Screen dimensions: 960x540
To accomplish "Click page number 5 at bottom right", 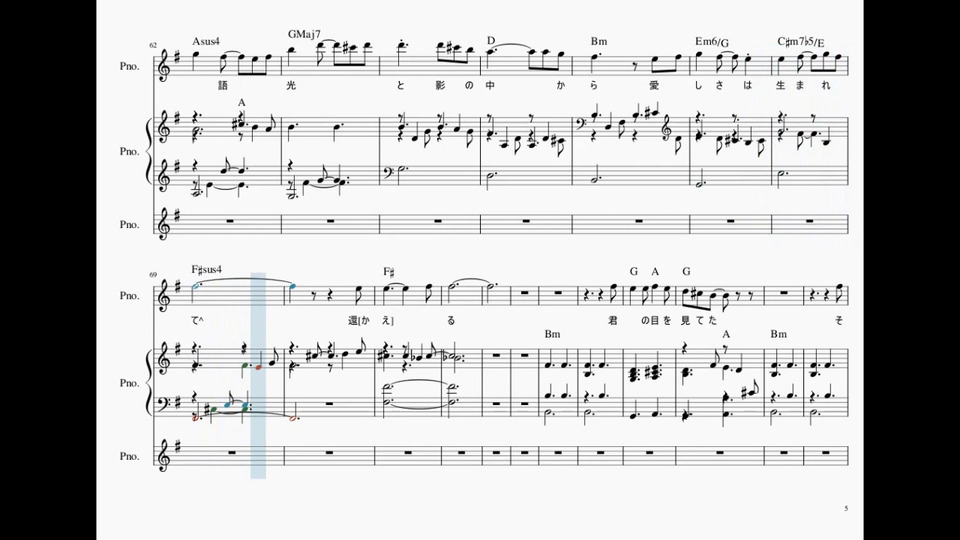I will [x=846, y=508].
